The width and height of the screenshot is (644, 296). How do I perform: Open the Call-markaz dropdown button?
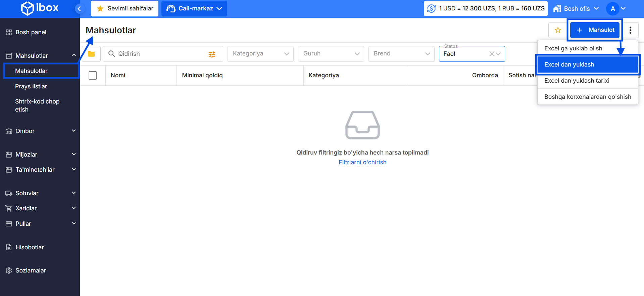coord(194,9)
